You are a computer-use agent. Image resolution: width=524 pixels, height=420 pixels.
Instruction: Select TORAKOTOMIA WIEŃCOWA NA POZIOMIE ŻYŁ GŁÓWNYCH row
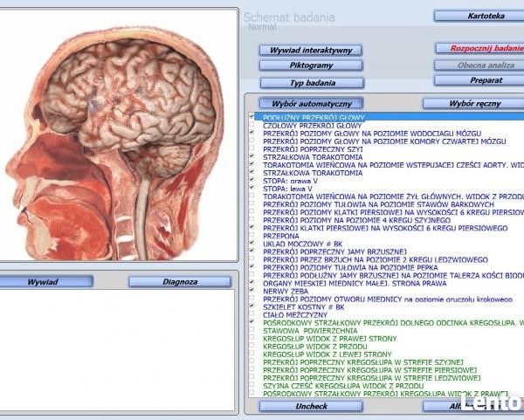(393, 196)
